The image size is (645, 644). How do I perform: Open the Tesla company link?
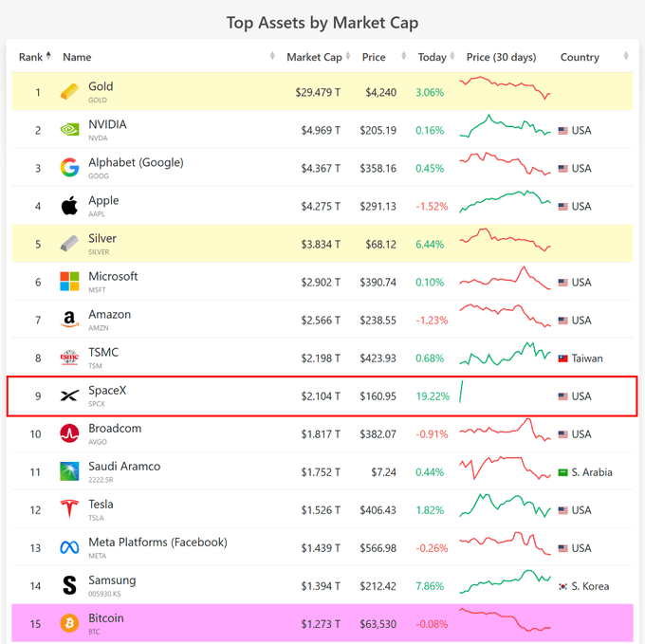pyautogui.click(x=101, y=505)
